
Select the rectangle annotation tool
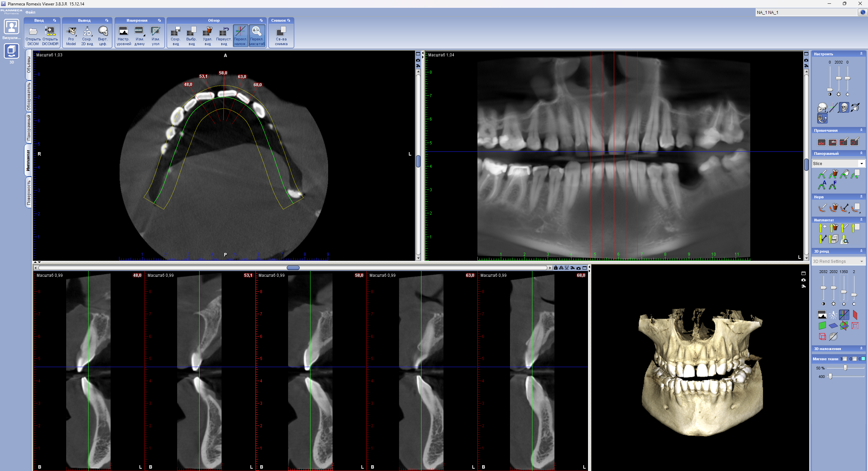[844, 142]
